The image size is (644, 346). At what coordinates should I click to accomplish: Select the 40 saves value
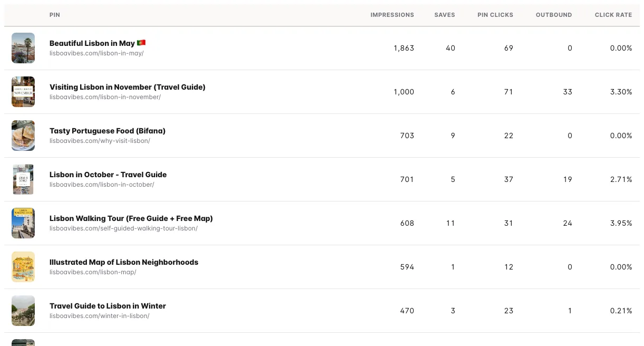click(x=450, y=48)
